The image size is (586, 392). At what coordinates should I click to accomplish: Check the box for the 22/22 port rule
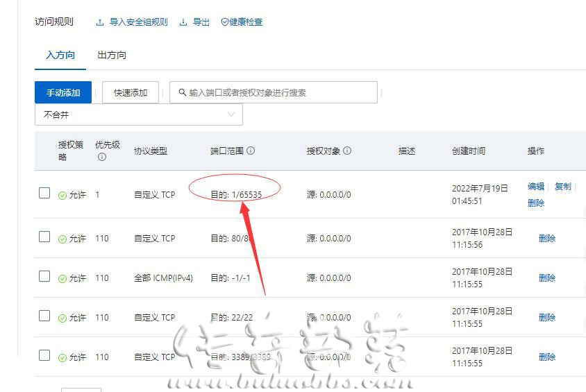pos(44,316)
